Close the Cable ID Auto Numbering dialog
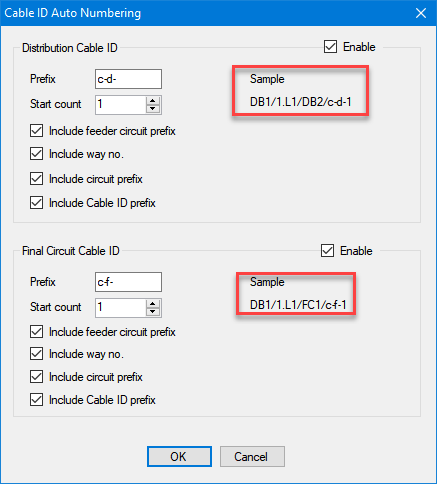437x484 pixels. tap(421, 13)
